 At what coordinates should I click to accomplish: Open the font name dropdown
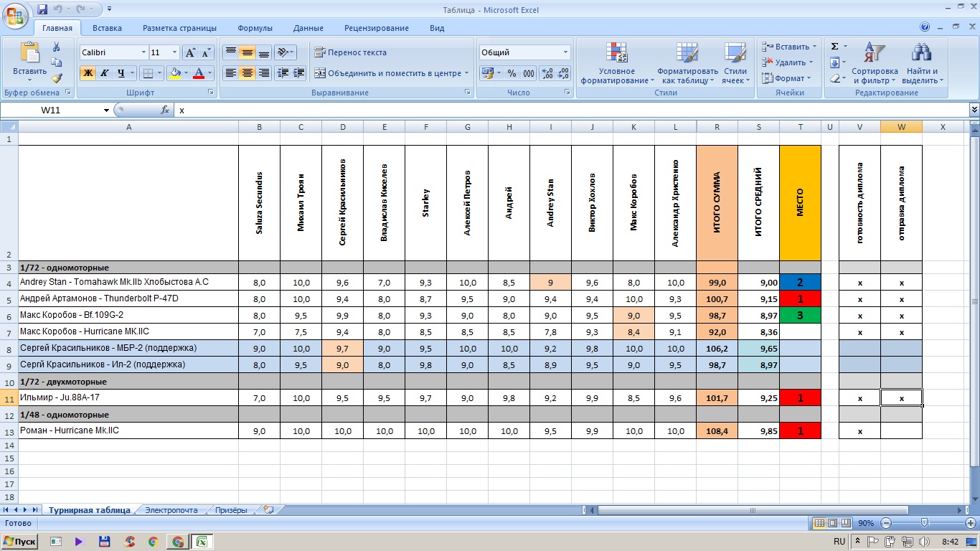click(x=142, y=52)
